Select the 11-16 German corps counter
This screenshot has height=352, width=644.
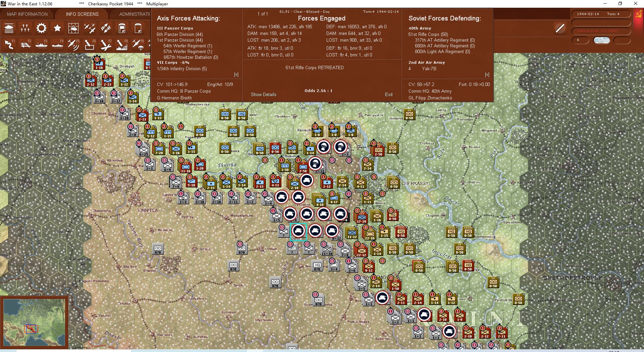[185, 167]
